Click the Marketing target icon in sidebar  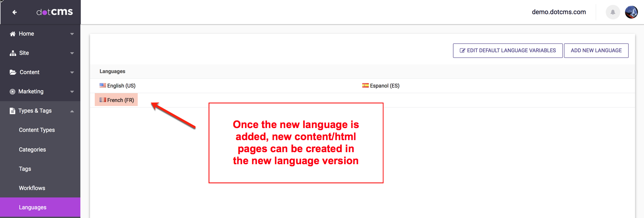12,92
